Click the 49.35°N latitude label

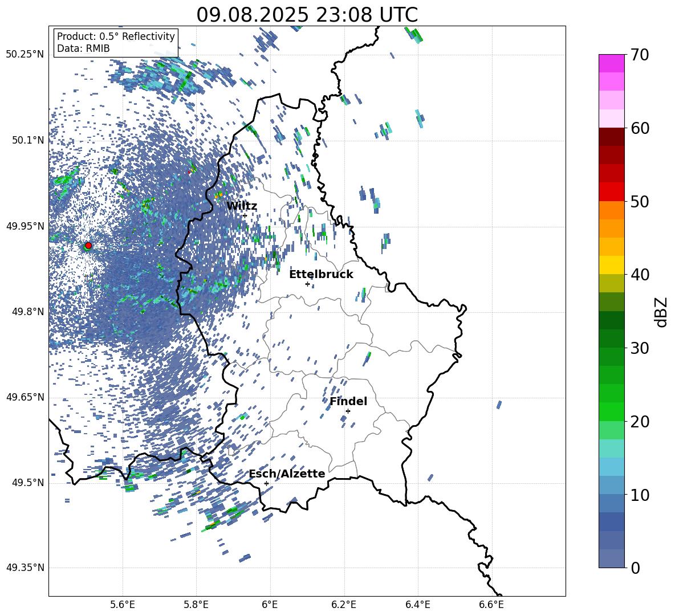[25, 568]
